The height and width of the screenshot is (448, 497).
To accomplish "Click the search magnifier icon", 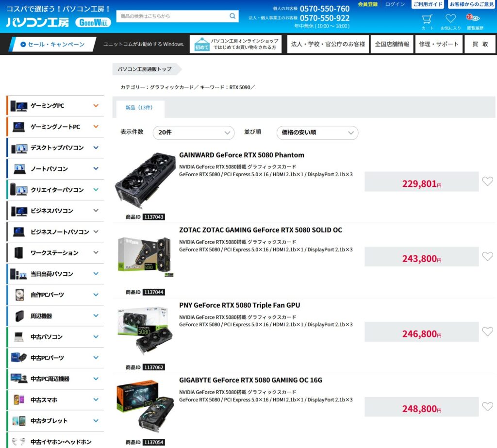I will [232, 16].
